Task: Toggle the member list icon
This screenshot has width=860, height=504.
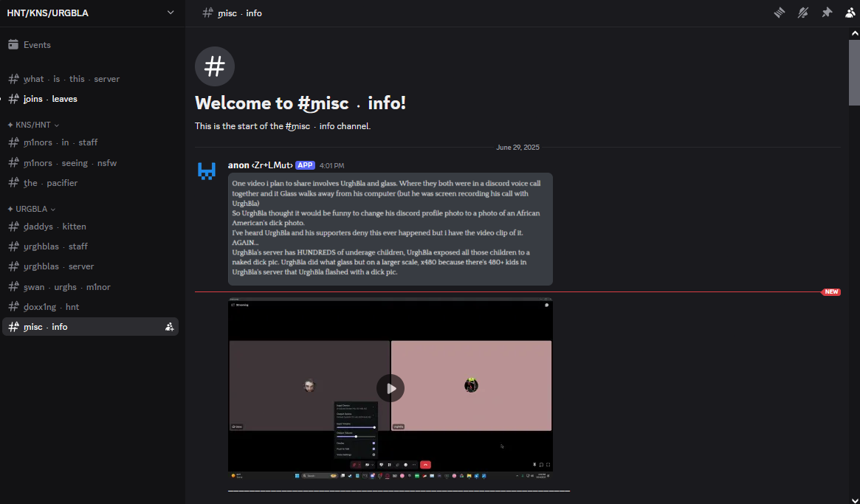Action: point(850,13)
